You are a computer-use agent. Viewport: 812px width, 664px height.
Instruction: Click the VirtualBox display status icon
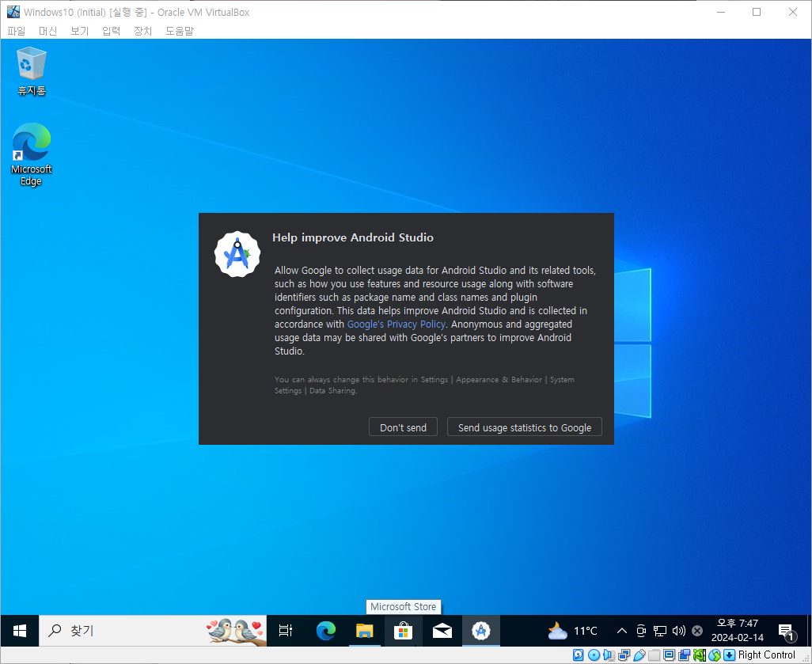tap(669, 655)
